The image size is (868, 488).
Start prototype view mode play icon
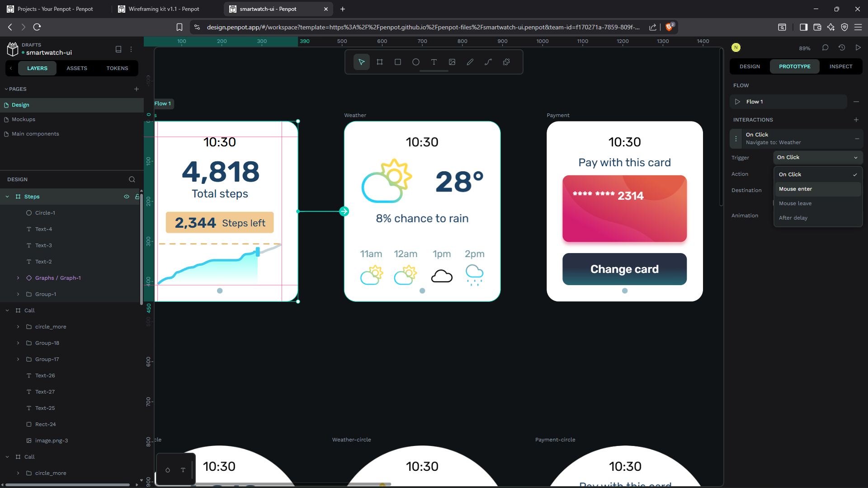pos(858,47)
